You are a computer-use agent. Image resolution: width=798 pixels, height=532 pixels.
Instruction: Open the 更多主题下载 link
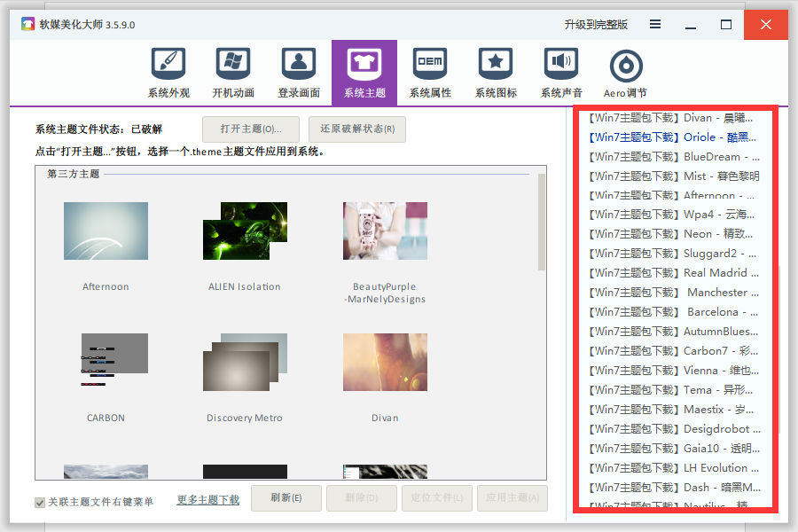click(207, 500)
